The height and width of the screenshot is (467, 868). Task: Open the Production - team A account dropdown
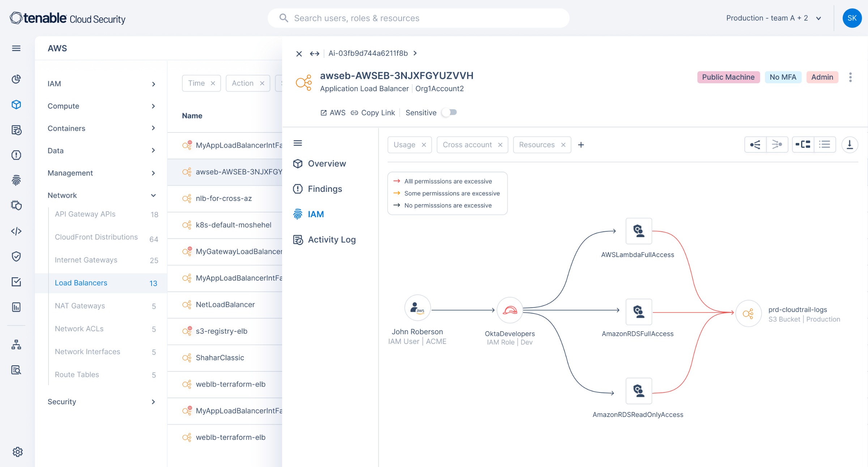[774, 18]
